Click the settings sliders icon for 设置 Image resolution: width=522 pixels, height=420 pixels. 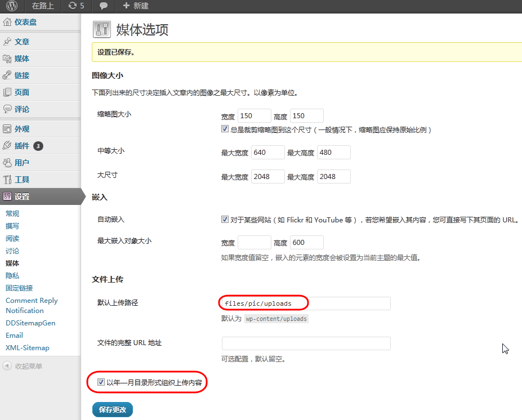click(x=7, y=196)
